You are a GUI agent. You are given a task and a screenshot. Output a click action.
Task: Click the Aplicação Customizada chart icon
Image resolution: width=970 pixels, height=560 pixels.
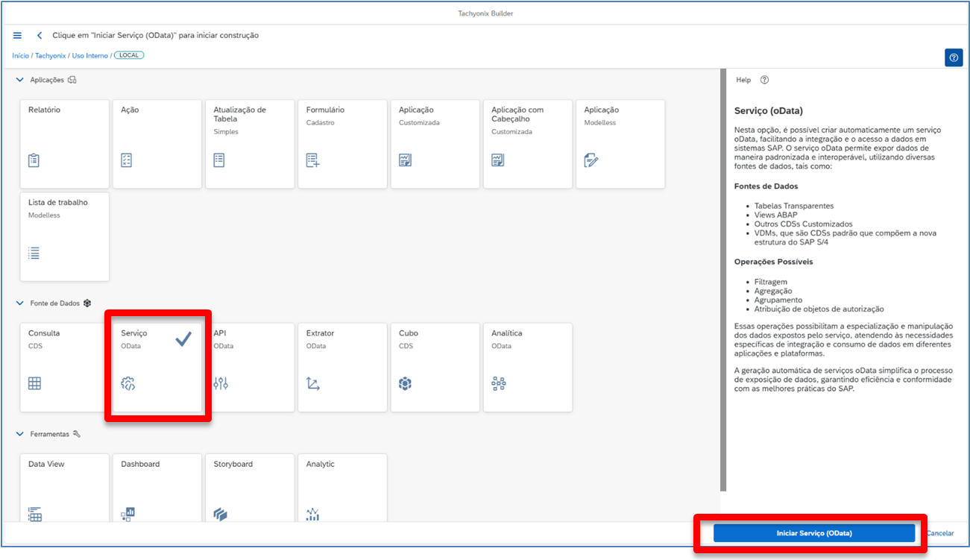pos(405,160)
